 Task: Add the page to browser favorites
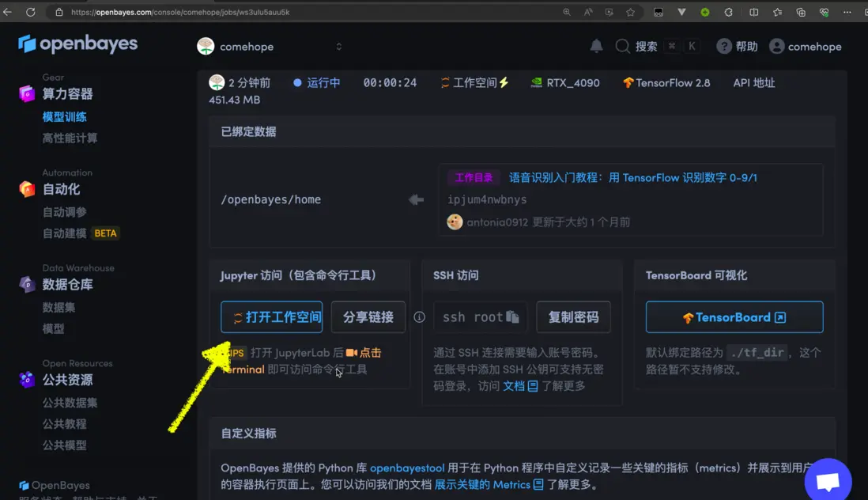point(631,12)
